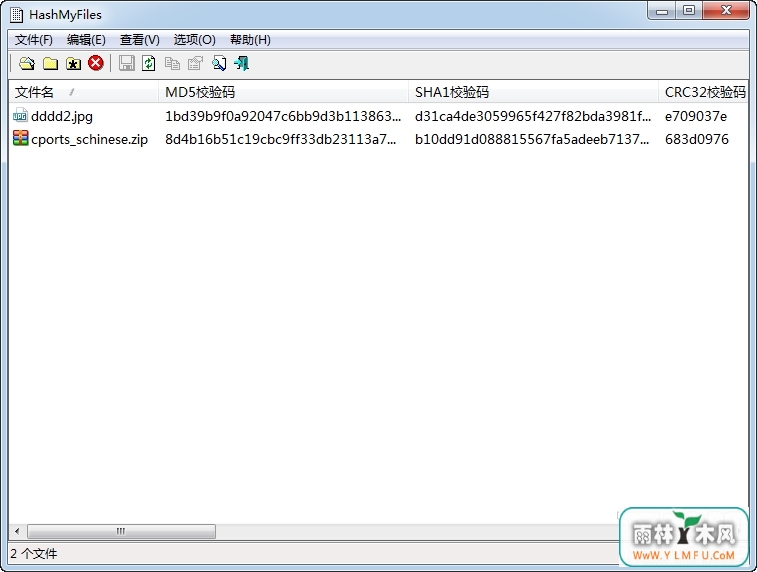Click CRC32 value e709037e
Viewport: 757px width, 572px height.
[696, 116]
